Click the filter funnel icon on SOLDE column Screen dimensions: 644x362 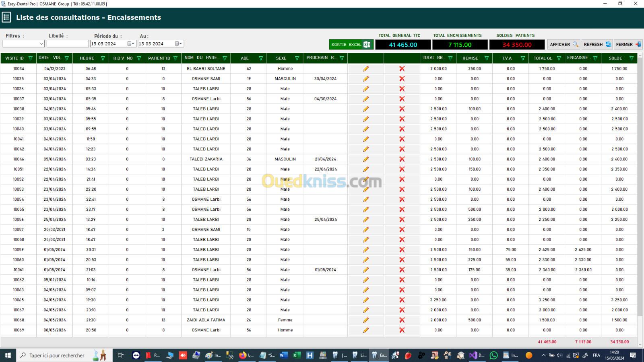click(x=632, y=58)
